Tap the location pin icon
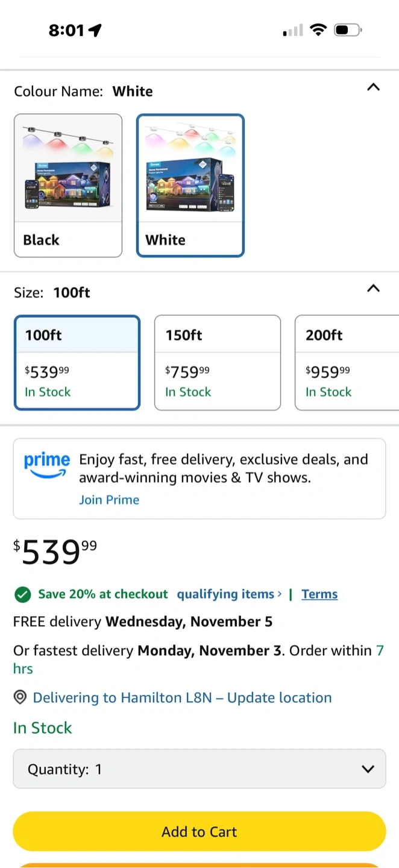399x868 pixels. (20, 697)
